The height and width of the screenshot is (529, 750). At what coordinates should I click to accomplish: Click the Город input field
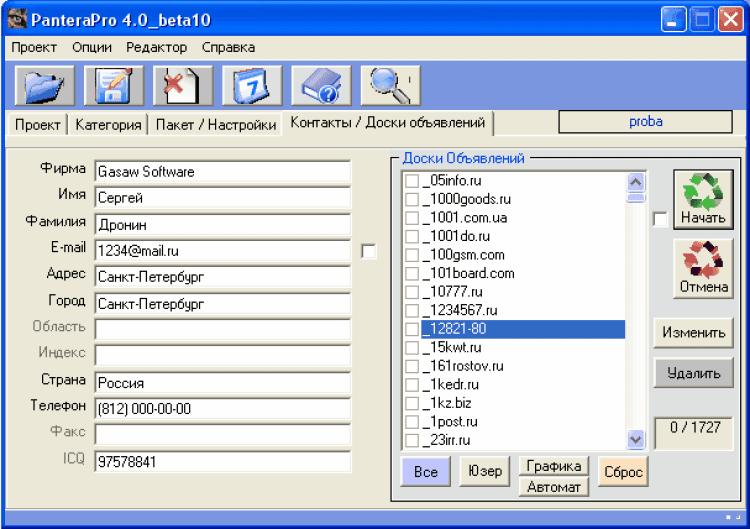[x=223, y=304]
